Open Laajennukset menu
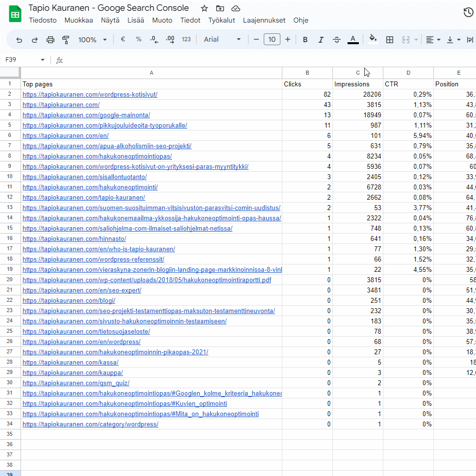The width and height of the screenshot is (476, 476). (264, 20)
